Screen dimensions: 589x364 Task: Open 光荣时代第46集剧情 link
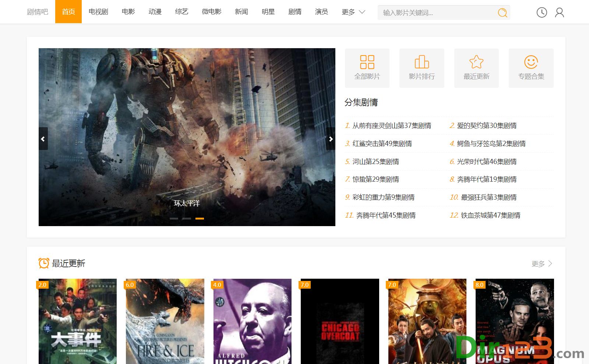[487, 161]
